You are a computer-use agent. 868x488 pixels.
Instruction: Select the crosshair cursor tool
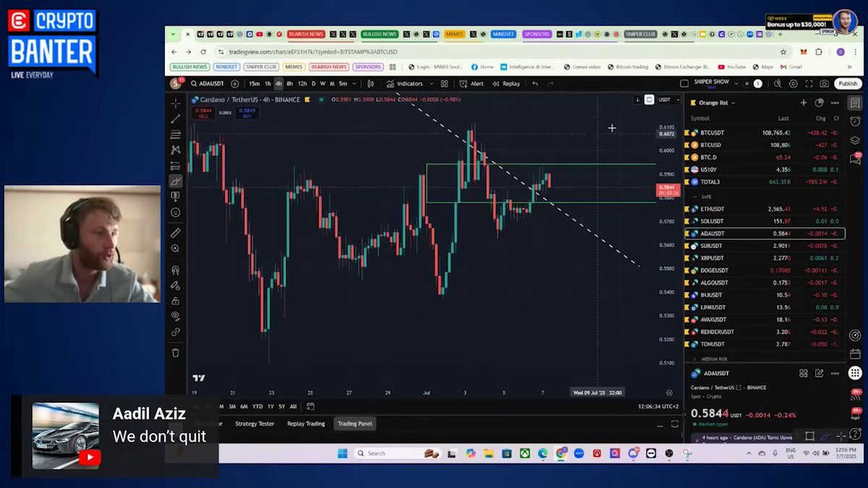click(x=175, y=103)
